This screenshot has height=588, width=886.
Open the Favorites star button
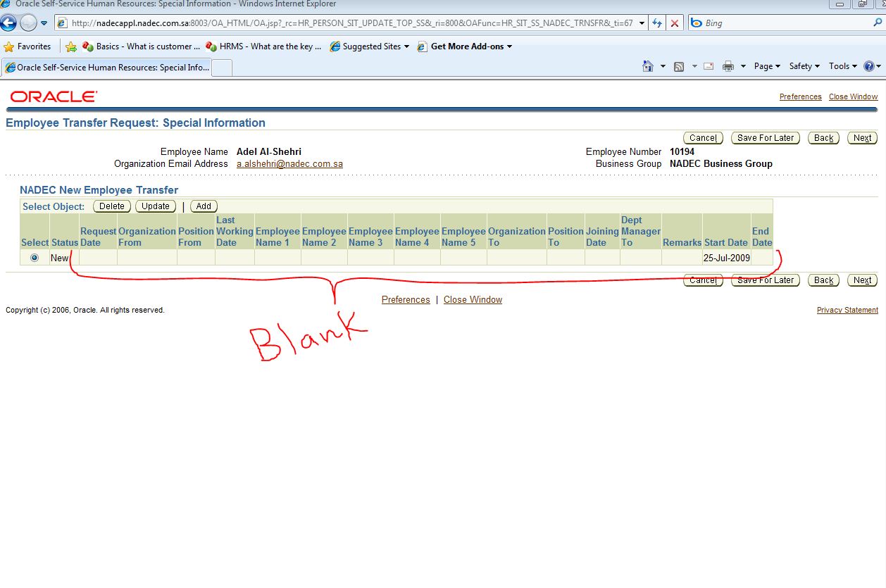click(x=27, y=46)
